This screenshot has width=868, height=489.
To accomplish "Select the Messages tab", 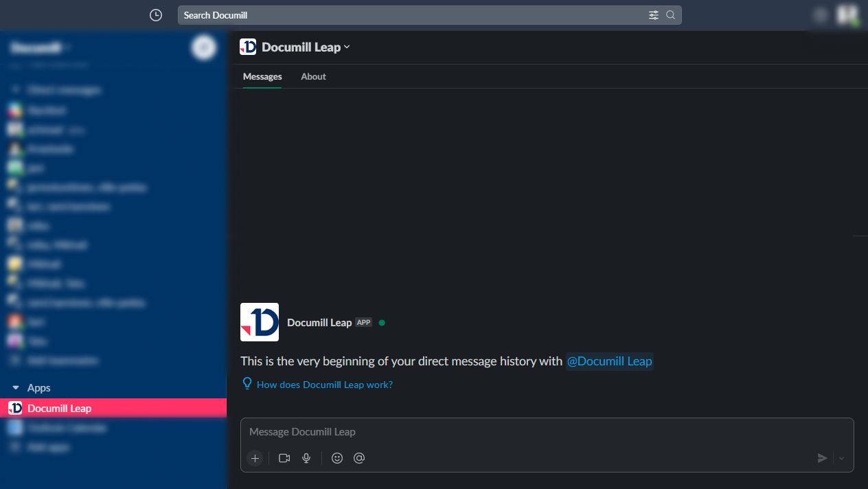I will coord(262,76).
